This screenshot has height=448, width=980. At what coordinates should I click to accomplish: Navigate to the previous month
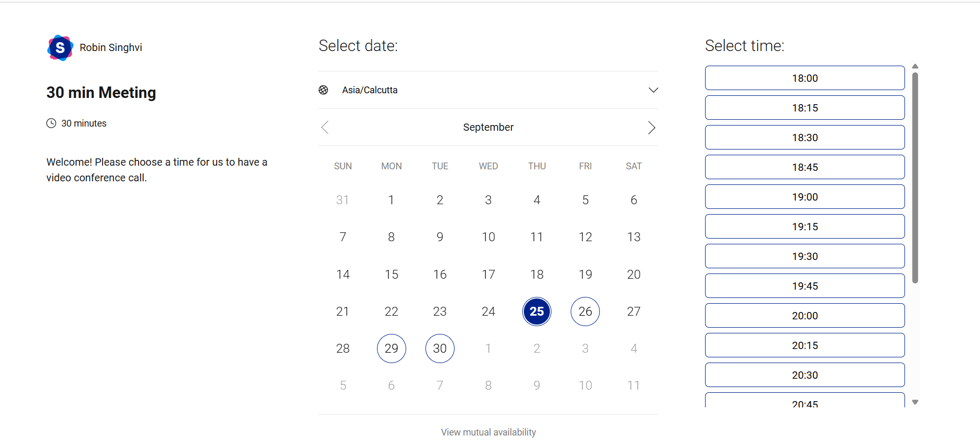[324, 127]
